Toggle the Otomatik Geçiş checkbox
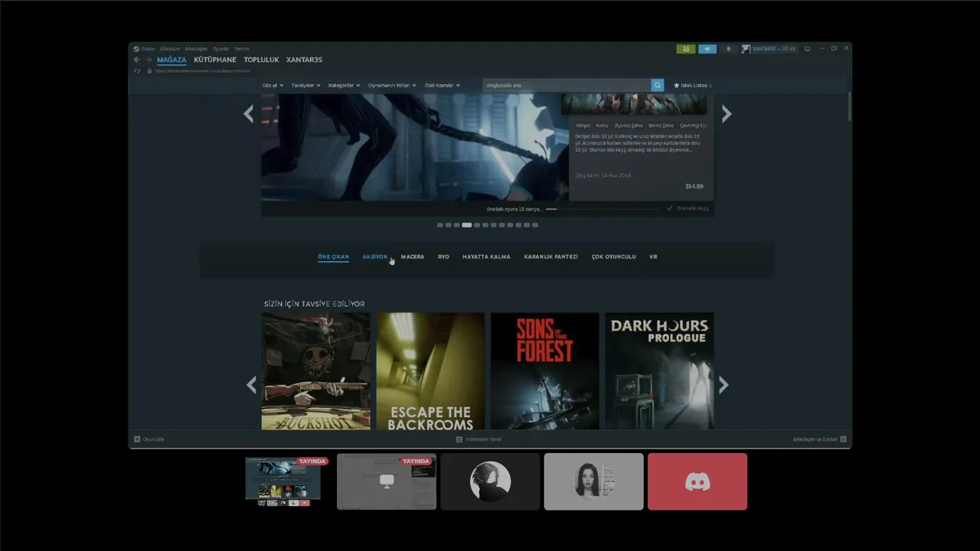 click(670, 208)
